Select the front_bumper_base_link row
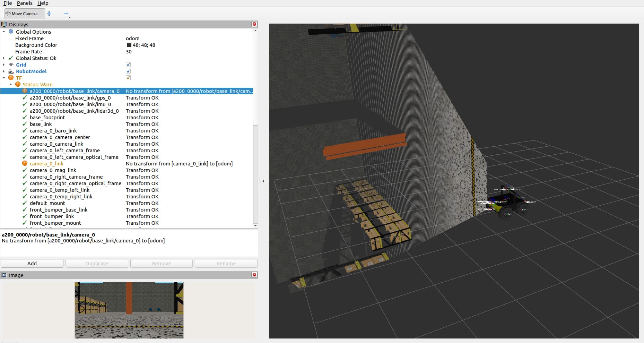 pos(127,209)
